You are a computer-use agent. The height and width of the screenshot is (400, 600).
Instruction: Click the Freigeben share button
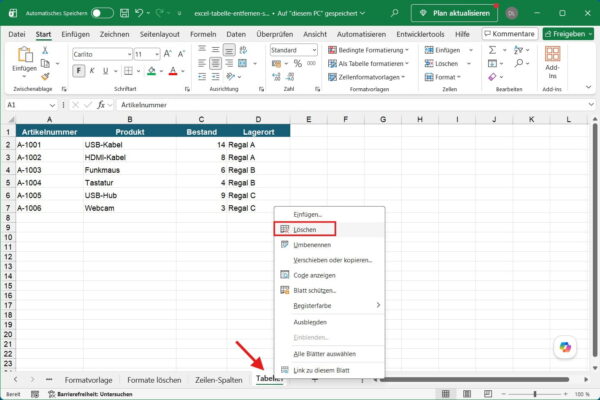pos(568,34)
